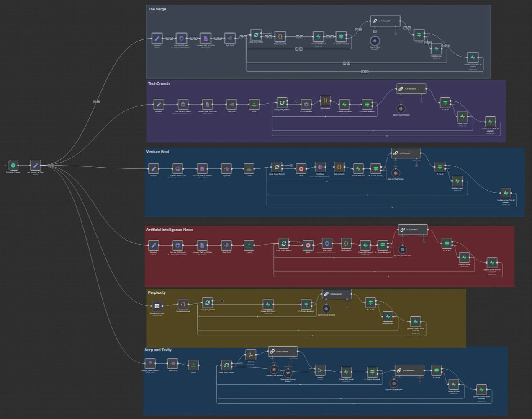
Task: Select Get content2 code node
Action: point(346,243)
